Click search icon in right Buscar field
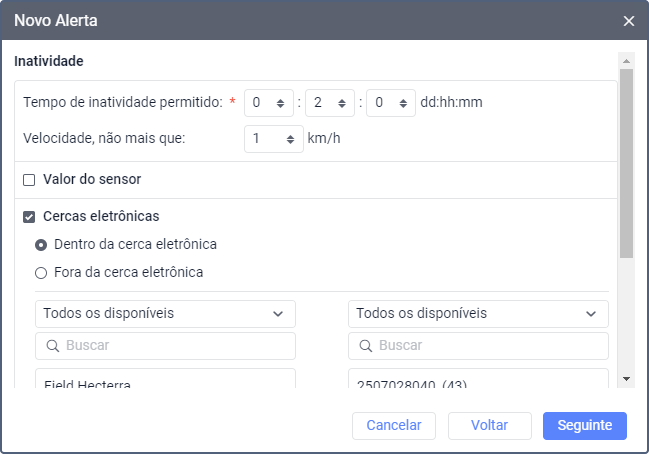This screenshot has height=454, width=649. 364,345
